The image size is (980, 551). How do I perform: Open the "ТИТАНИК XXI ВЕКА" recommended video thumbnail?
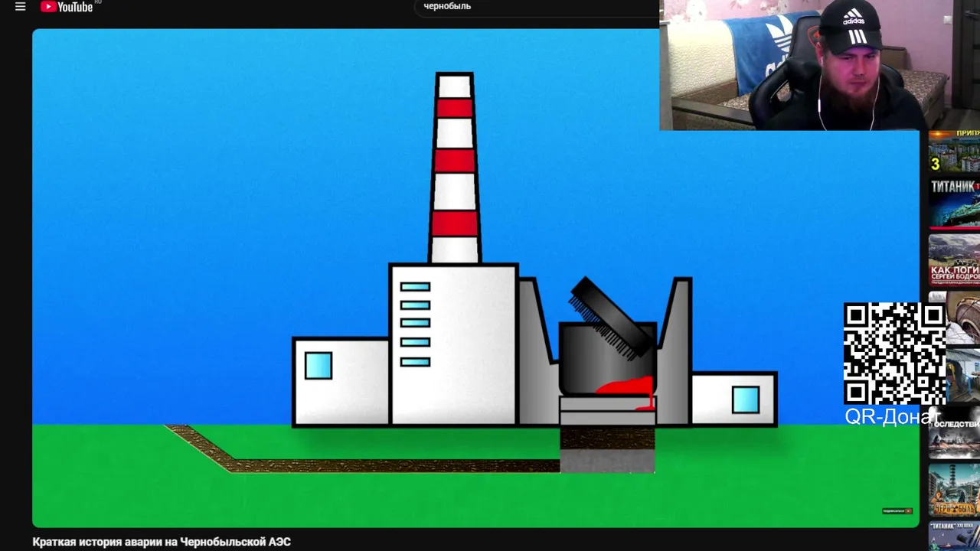tap(954, 536)
